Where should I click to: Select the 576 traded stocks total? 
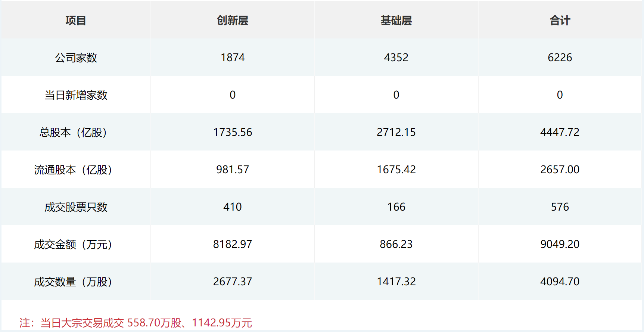click(x=560, y=207)
